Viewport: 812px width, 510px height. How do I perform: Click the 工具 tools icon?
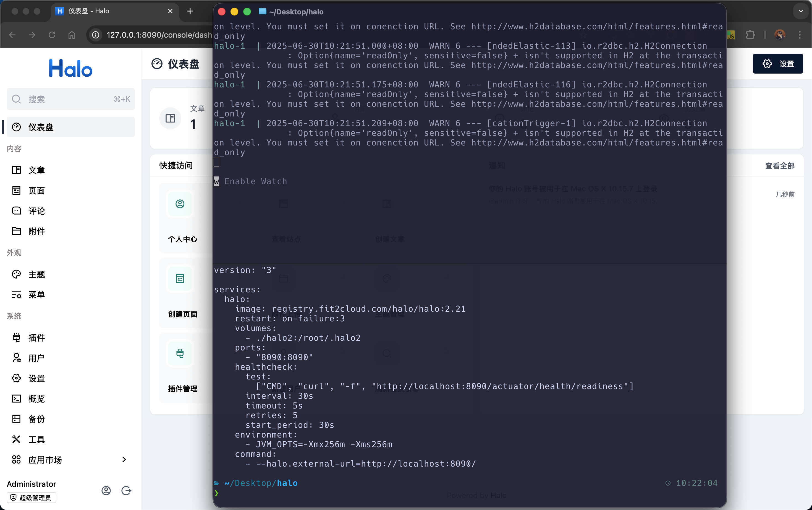pyautogui.click(x=16, y=439)
